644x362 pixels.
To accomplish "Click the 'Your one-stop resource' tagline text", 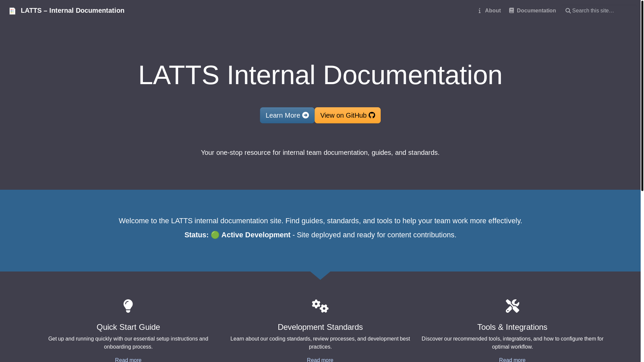I will click(x=320, y=153).
